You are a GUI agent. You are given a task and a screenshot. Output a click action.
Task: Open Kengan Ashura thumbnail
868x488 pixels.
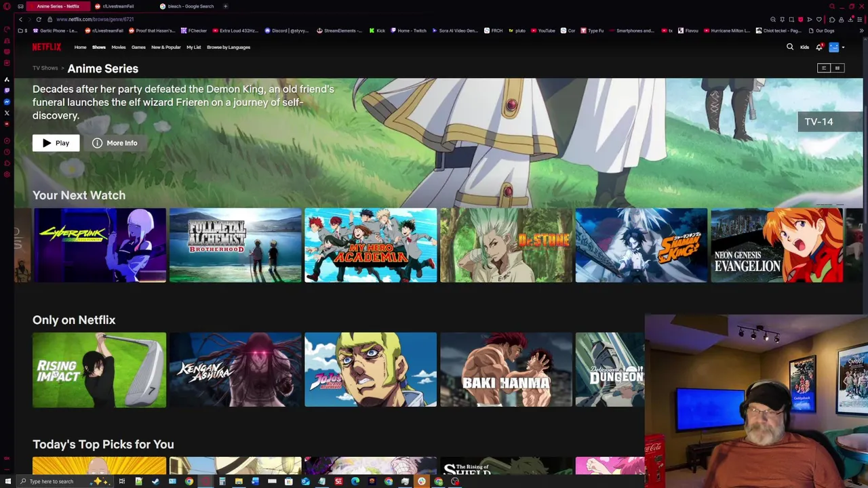(x=235, y=370)
